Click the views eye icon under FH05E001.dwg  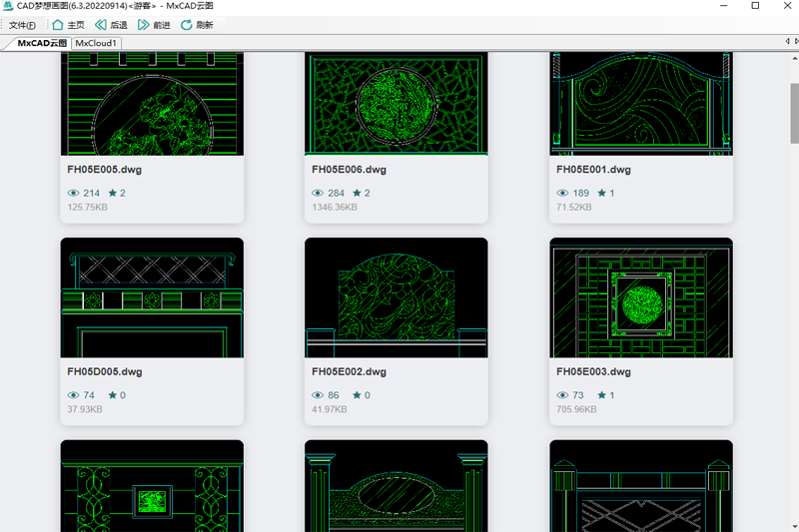562,193
